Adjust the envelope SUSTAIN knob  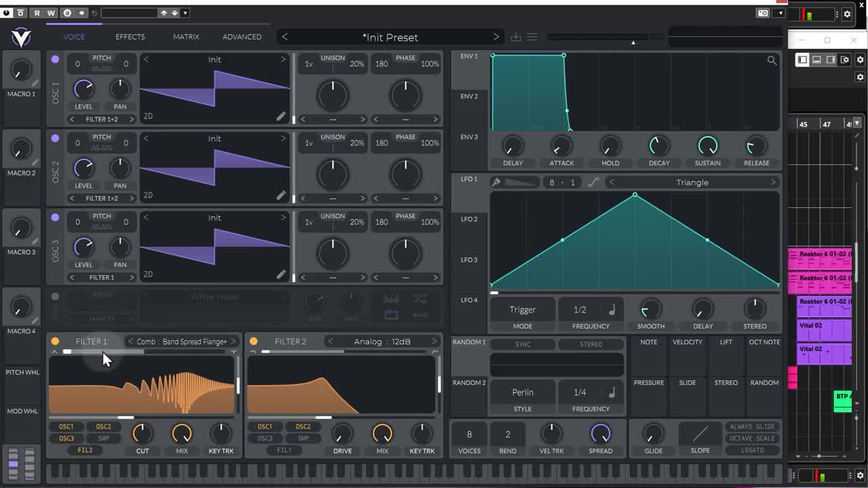pos(708,145)
